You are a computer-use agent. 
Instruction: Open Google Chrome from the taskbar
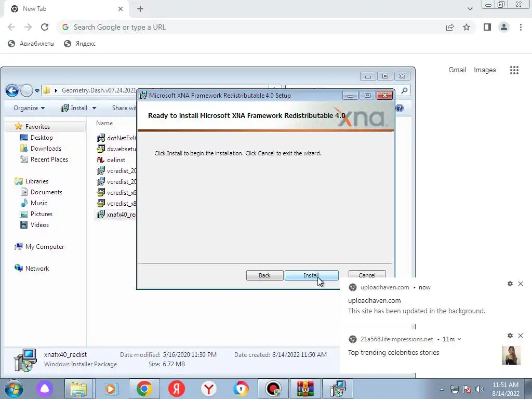click(144, 389)
